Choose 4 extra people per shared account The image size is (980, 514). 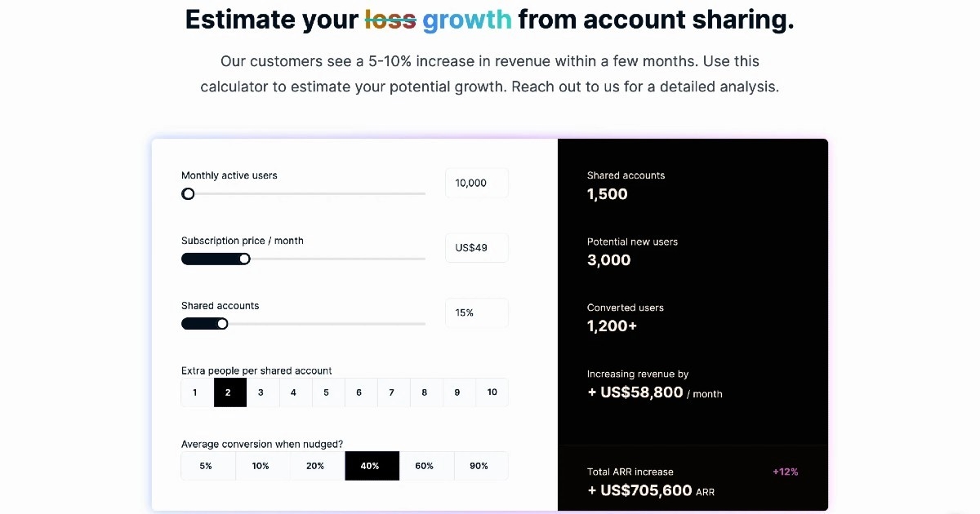coord(293,392)
